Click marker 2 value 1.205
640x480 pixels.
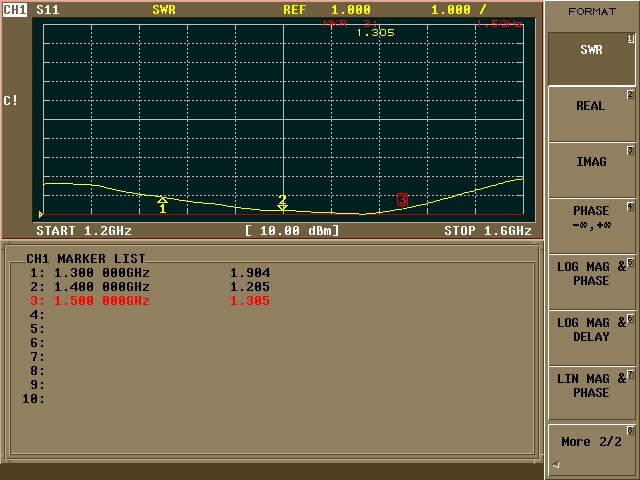coord(250,287)
